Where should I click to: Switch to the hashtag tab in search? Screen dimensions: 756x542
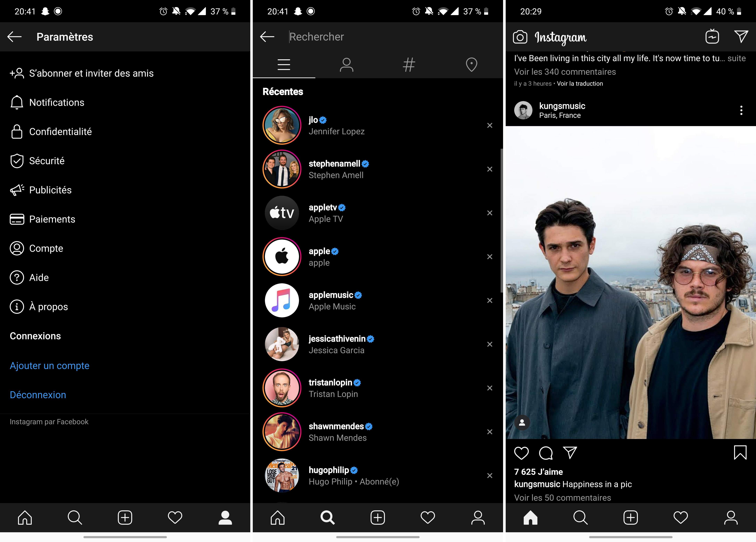click(409, 65)
